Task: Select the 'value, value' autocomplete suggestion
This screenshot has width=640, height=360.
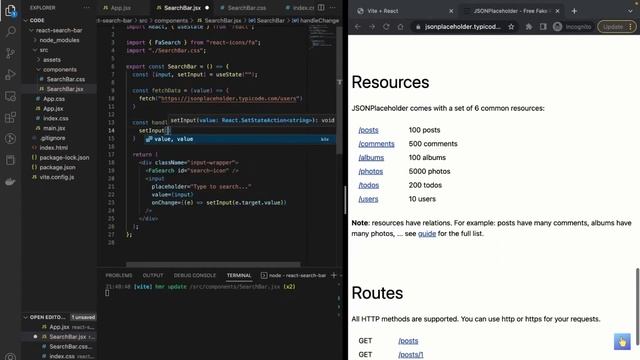Action: 240,139
